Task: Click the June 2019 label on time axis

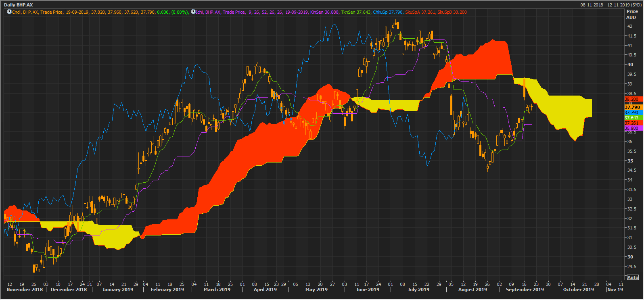Action: pos(368,290)
